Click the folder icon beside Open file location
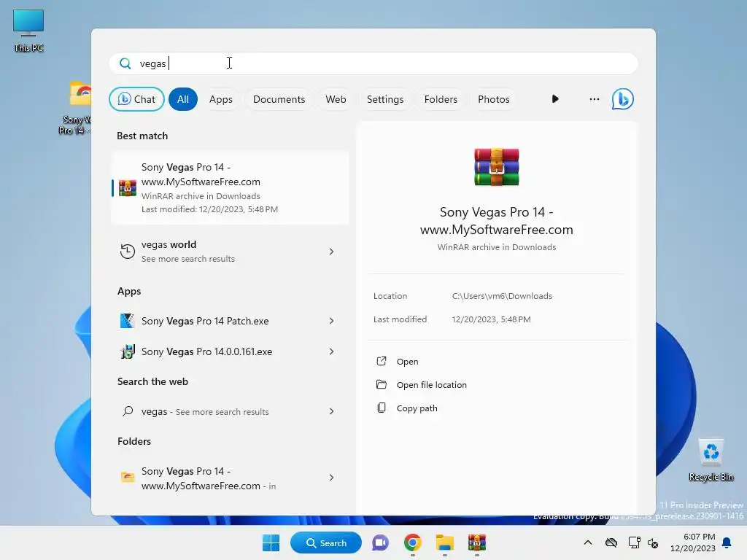The width and height of the screenshot is (747, 560). click(x=381, y=384)
